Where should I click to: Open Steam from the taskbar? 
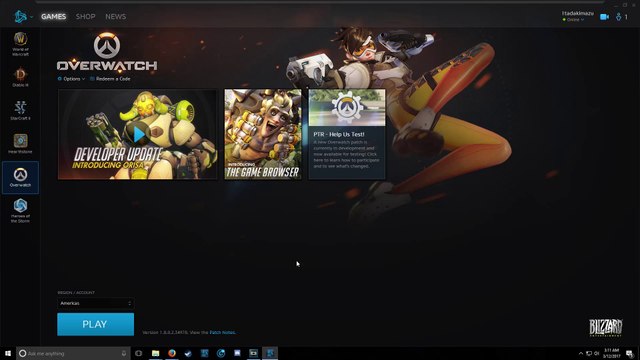click(188, 353)
